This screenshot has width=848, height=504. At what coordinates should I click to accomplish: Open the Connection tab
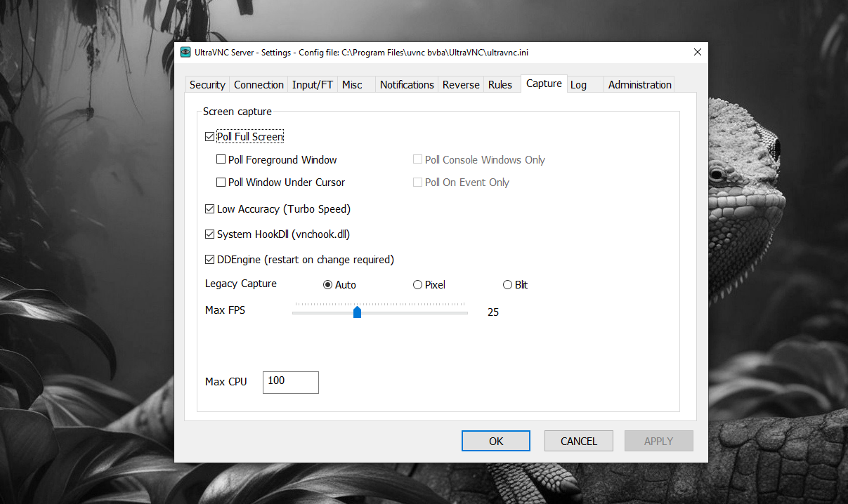[259, 85]
